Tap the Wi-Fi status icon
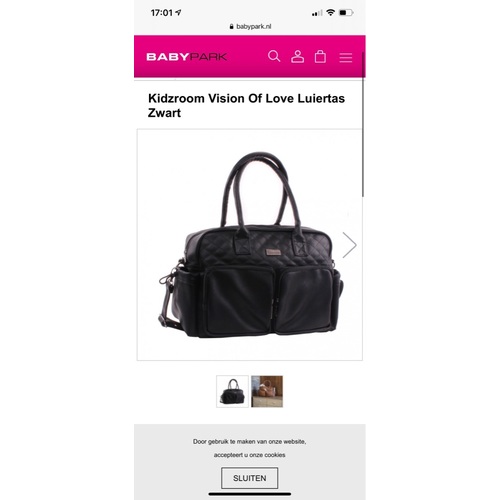Viewport: 500px width, 500px height. (x=330, y=13)
